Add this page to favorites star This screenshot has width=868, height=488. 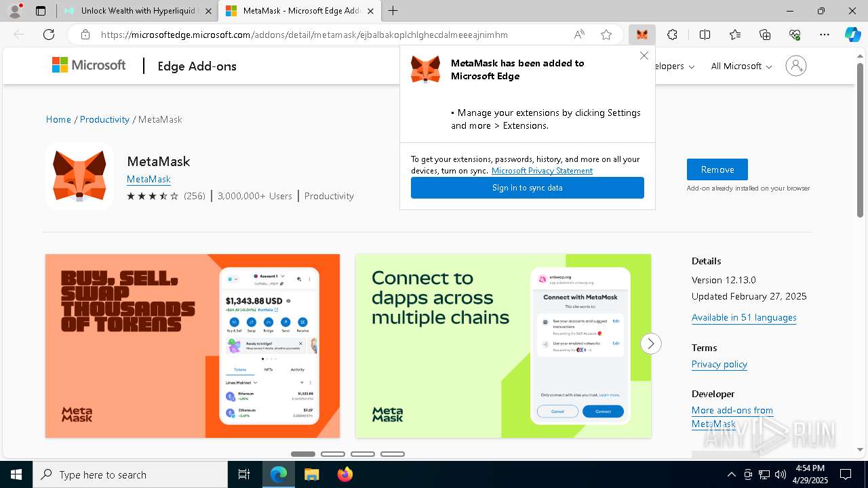606,35
